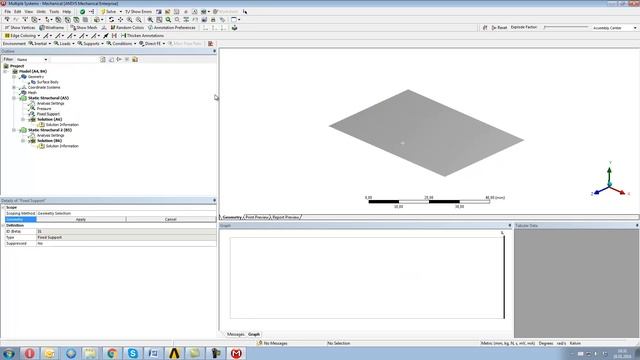Open the Edge Coloring dropdown

pos(22,36)
